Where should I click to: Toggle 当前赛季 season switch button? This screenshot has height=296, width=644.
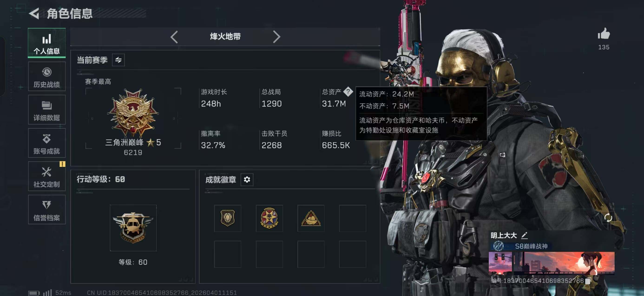(118, 60)
